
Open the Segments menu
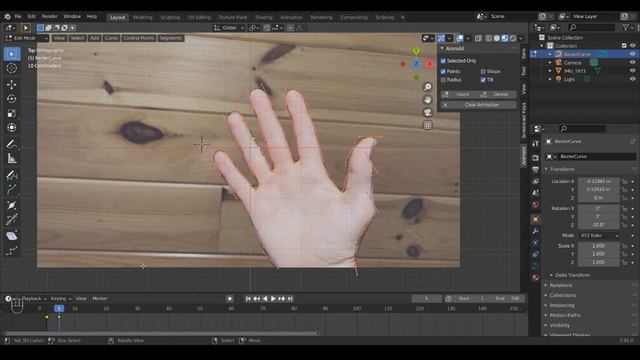click(x=171, y=38)
